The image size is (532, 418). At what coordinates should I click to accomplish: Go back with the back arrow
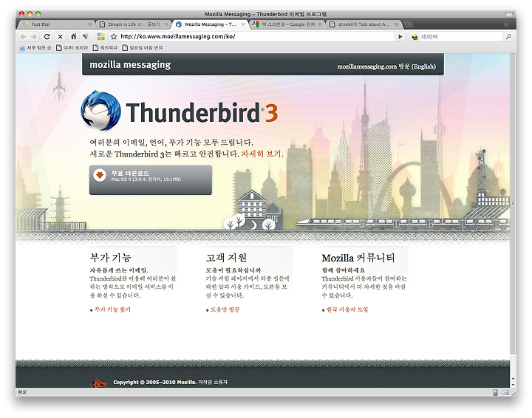(23, 37)
